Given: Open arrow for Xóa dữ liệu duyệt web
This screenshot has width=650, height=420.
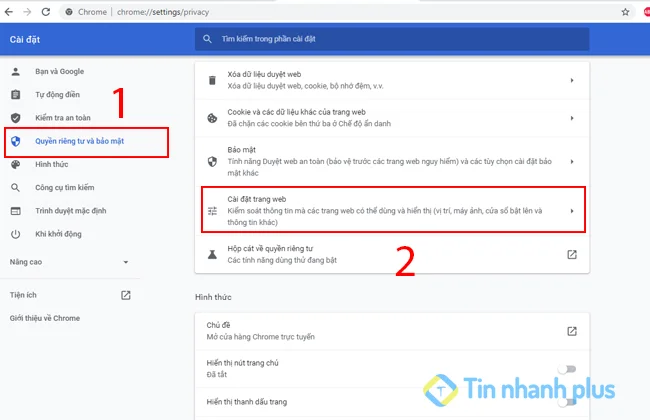Looking at the screenshot, I should tap(572, 80).
